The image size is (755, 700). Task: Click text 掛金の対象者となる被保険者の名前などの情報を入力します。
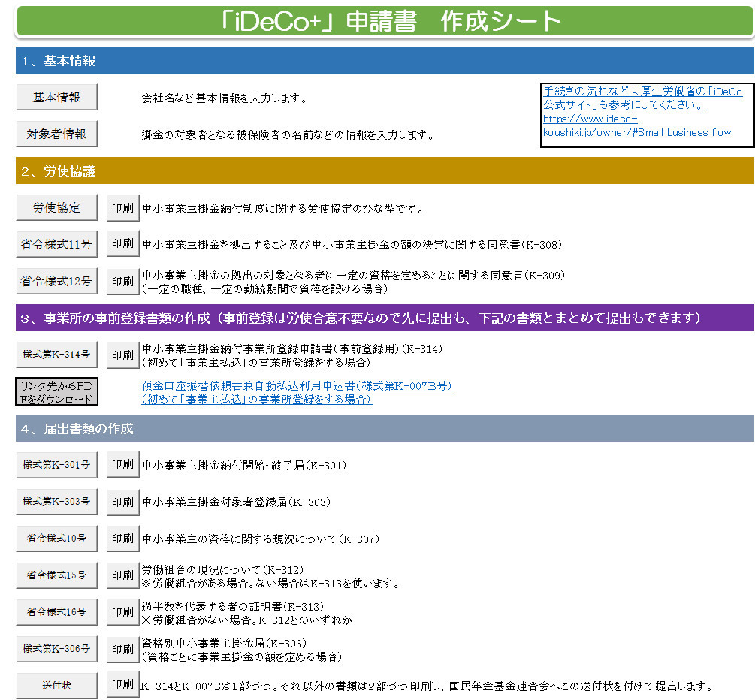[288, 135]
